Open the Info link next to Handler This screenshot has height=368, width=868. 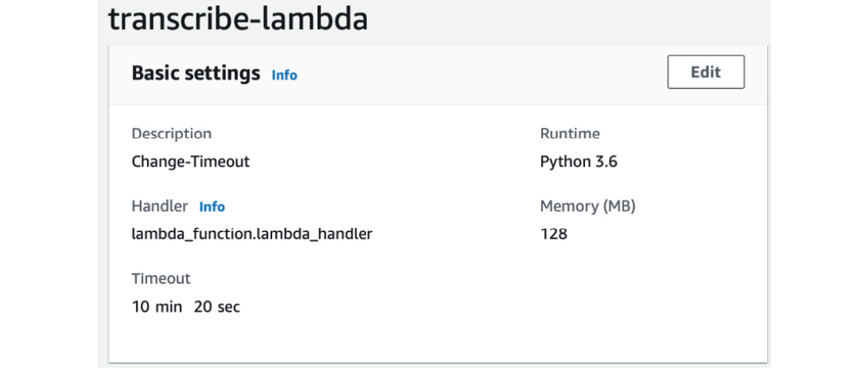click(212, 207)
